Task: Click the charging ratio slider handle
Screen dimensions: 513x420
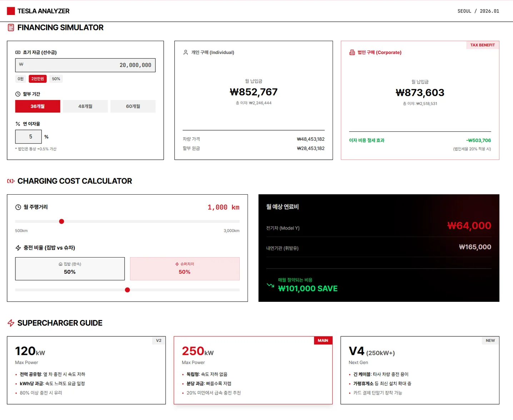Action: click(128, 290)
